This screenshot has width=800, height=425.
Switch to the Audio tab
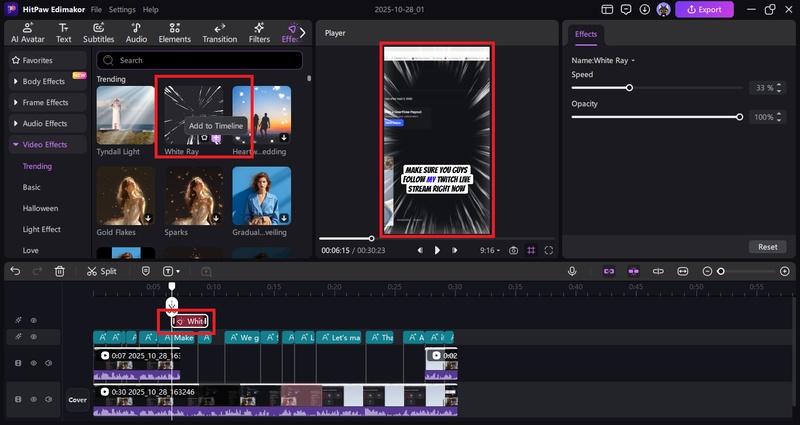(x=136, y=33)
